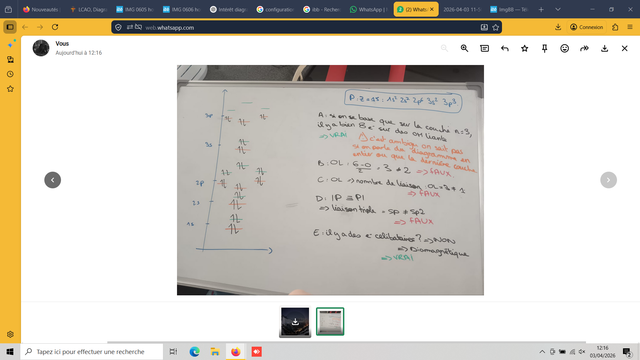Screen dimensions: 640x360
Task: Switch to the LCAO, Diagr tab
Action: (89, 9)
